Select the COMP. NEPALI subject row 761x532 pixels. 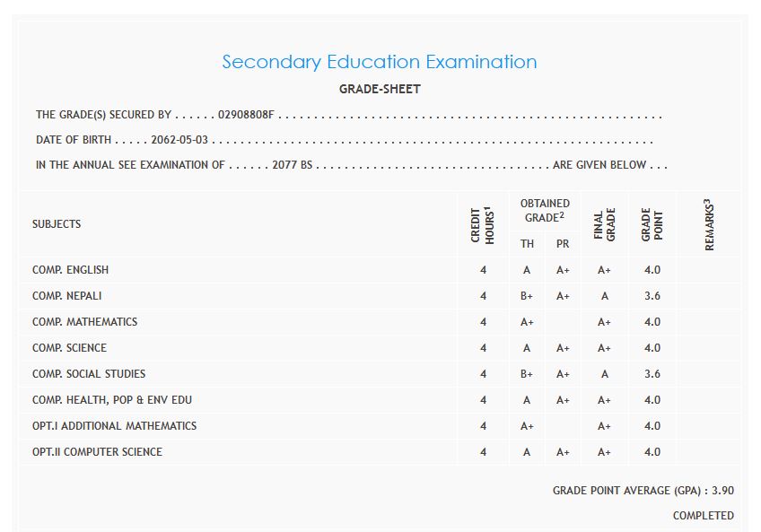[x=67, y=296]
